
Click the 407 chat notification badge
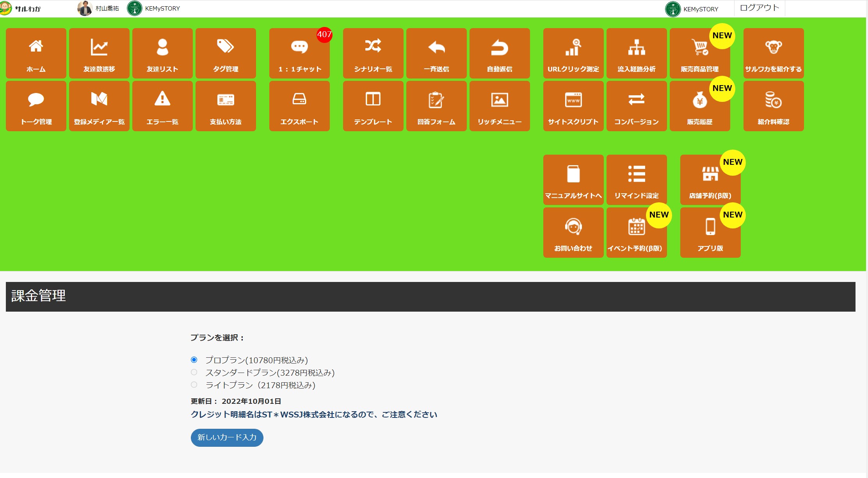pyautogui.click(x=324, y=34)
